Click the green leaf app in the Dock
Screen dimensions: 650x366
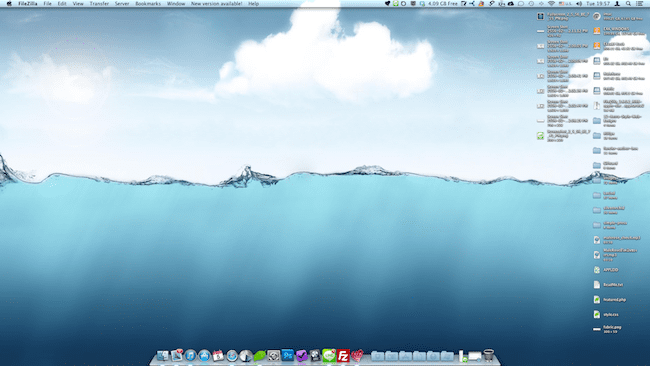click(260, 356)
